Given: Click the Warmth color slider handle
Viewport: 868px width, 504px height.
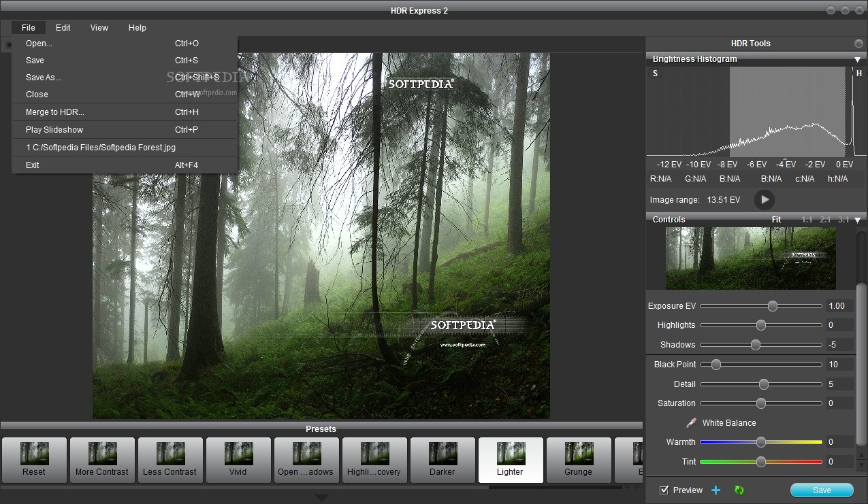Looking at the screenshot, I should click(x=761, y=442).
